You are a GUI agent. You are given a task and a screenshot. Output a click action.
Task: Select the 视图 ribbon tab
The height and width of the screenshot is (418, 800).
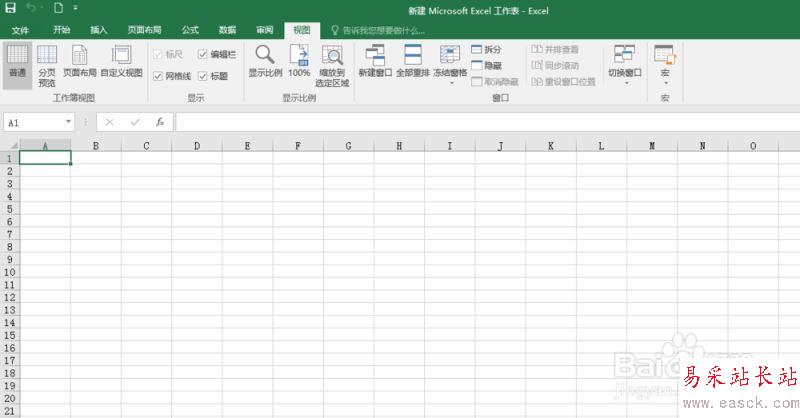click(x=302, y=31)
